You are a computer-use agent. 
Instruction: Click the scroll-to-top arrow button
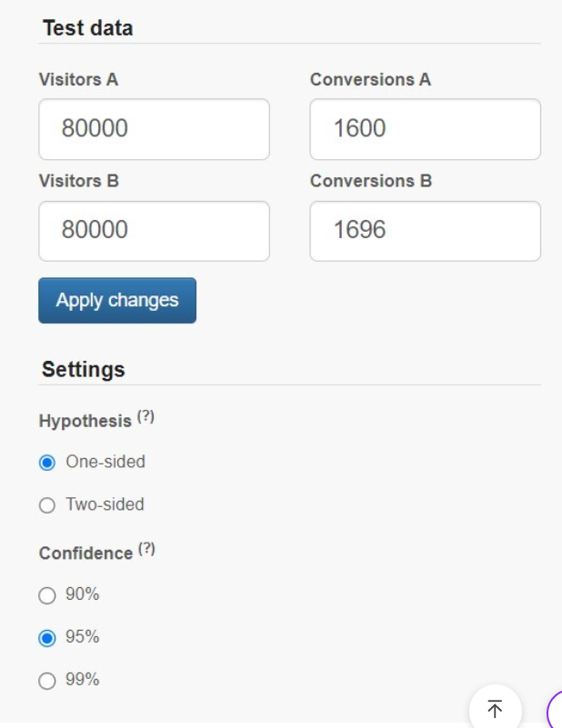coord(495,707)
